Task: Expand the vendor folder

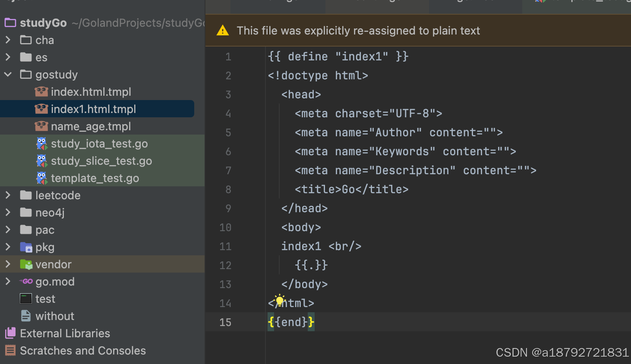Action: coord(8,264)
